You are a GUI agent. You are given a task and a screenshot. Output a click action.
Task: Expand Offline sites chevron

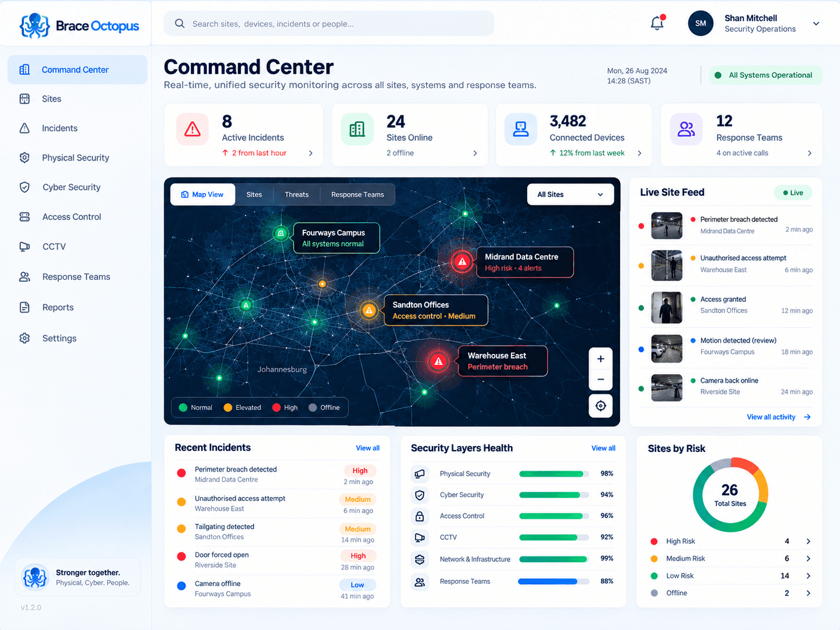[808, 593]
